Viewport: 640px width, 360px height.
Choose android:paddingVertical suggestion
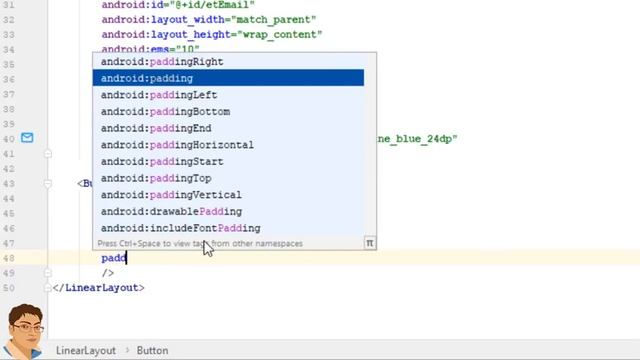coord(228,195)
